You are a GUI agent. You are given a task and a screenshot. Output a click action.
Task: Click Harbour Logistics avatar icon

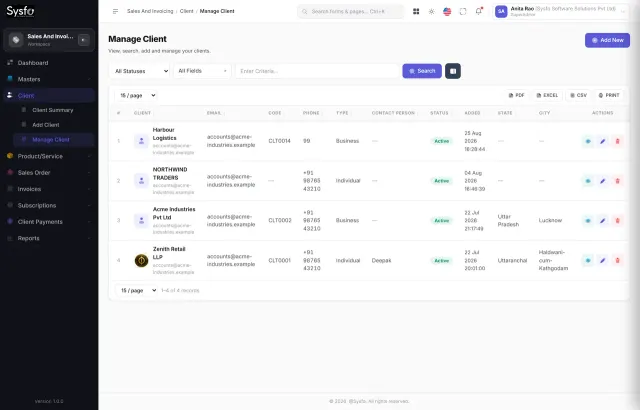click(141, 141)
